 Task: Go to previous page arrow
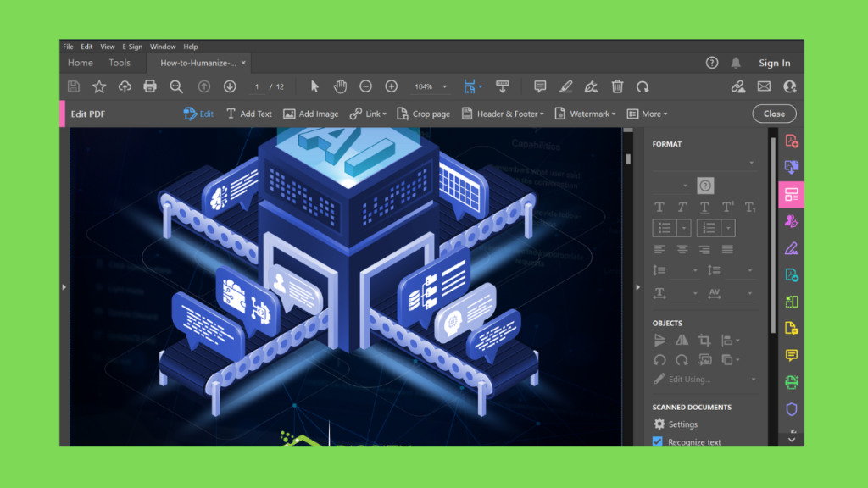click(x=204, y=86)
